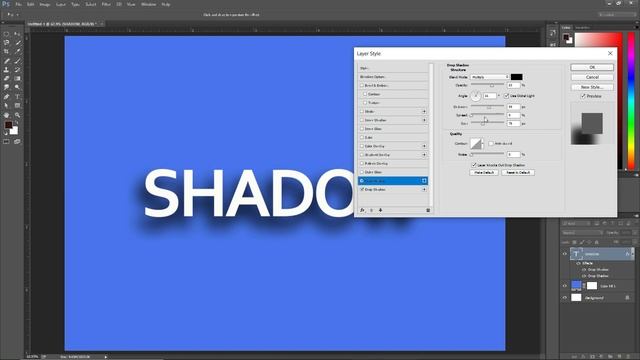Toggle Quick Mask mode icon
640x360 pixels.
click(7, 142)
